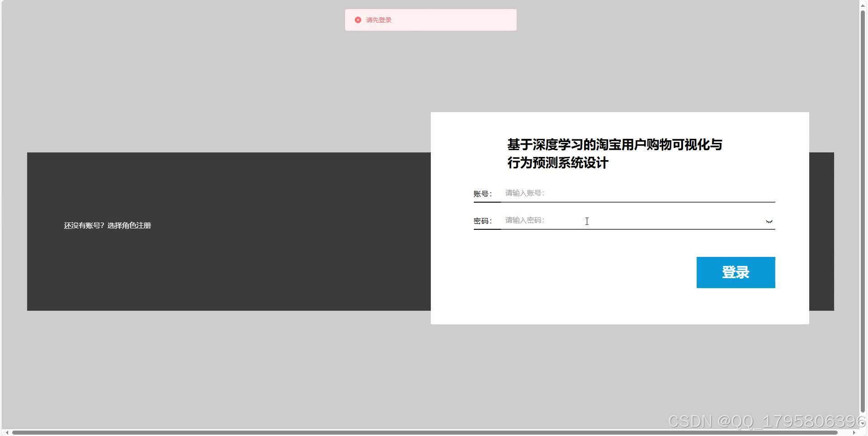Click the red error icon in 请先登录 alert
Screen dimensions: 868x436
358,20
